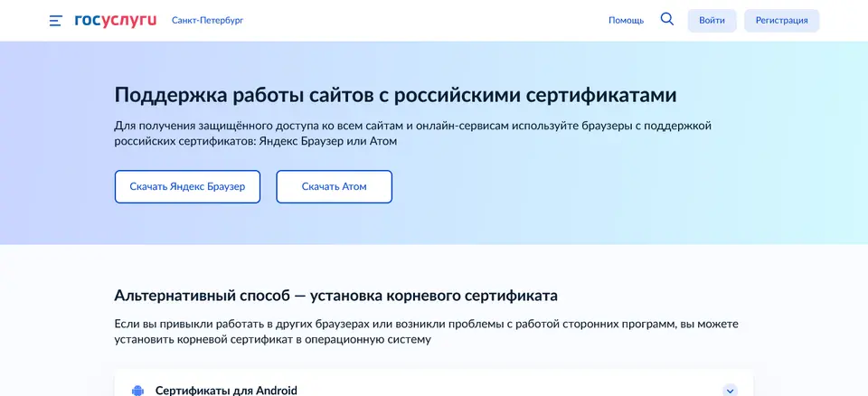Image resolution: width=868 pixels, height=396 pixels.
Task: Click the Регистрация button
Action: [x=781, y=21]
